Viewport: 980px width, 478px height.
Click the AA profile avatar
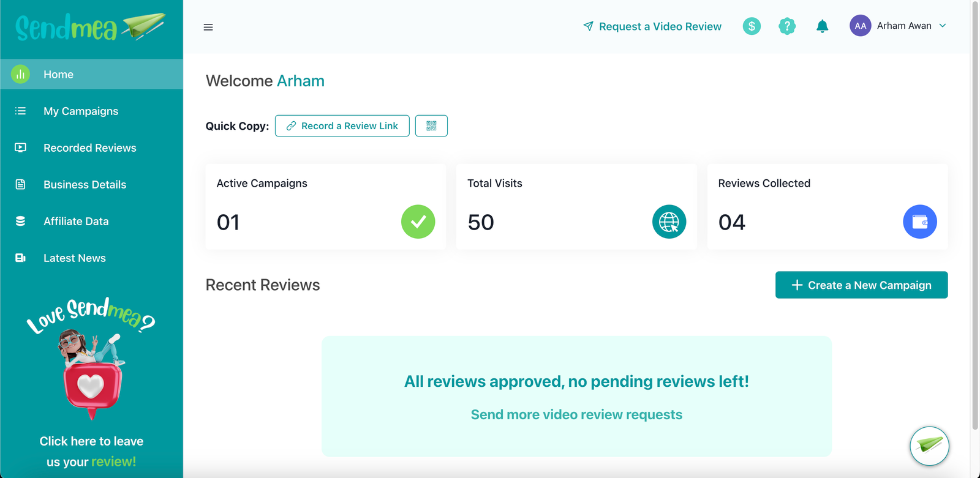tap(860, 26)
